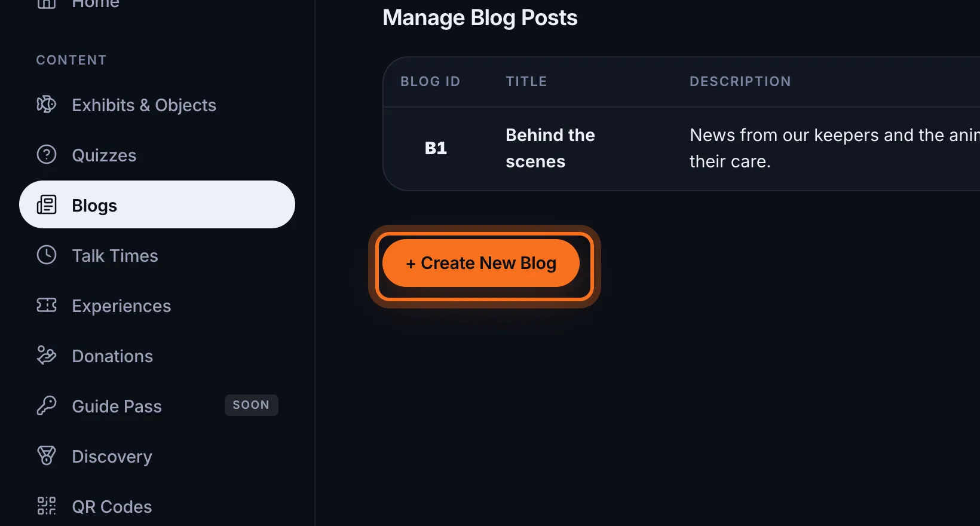Screen dimensions: 980x526
Task: Click blog ID B1 cell
Action: [x=436, y=148]
